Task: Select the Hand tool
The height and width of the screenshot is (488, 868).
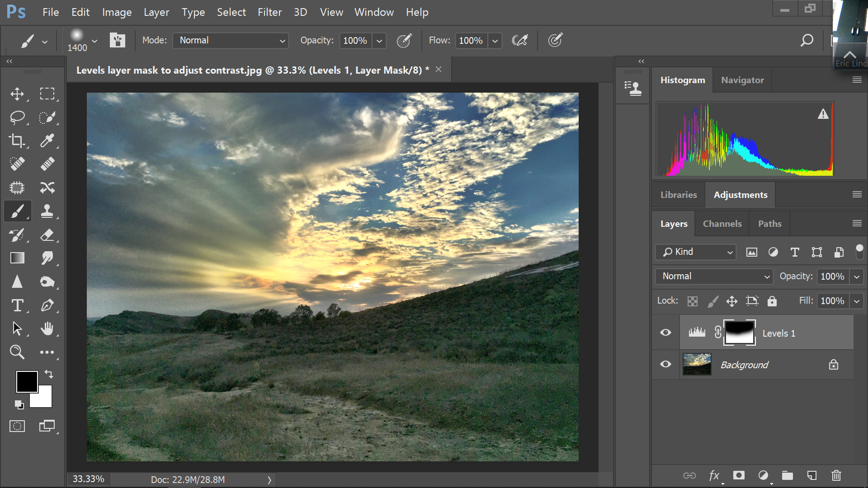Action: pyautogui.click(x=47, y=328)
